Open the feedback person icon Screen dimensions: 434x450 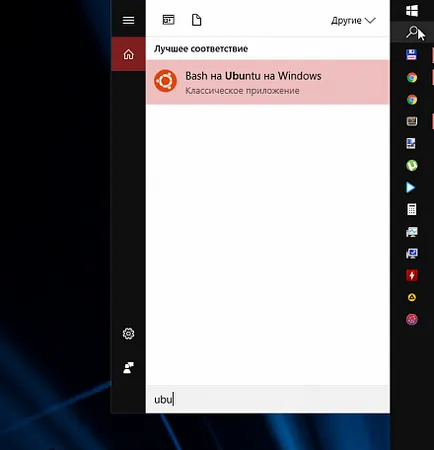click(128, 368)
